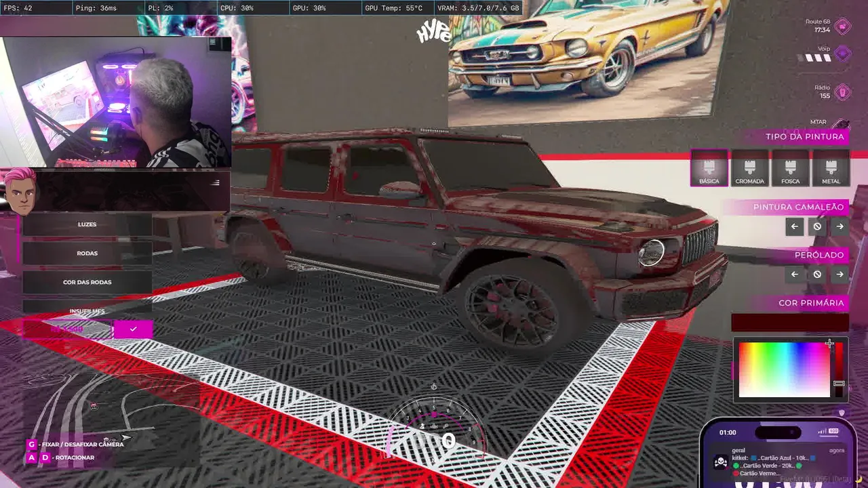868x488 pixels.
Task: Click the GPU: 30% readout
Action: tap(309, 8)
